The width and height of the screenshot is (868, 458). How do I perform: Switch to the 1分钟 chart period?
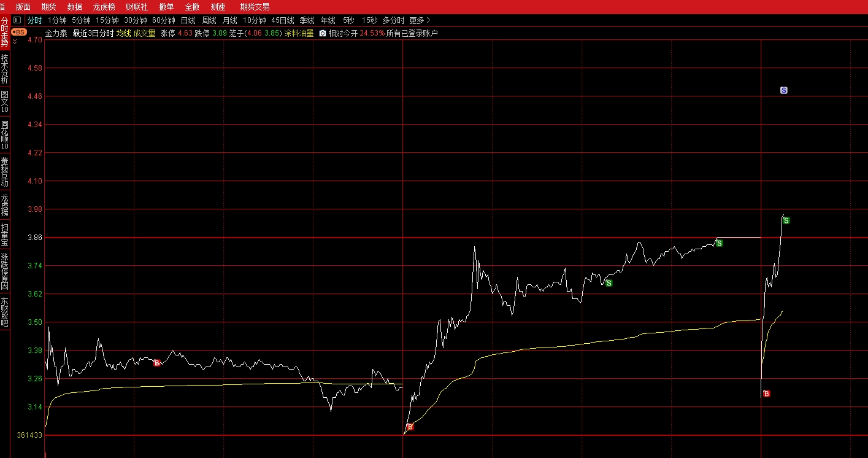pyautogui.click(x=57, y=20)
